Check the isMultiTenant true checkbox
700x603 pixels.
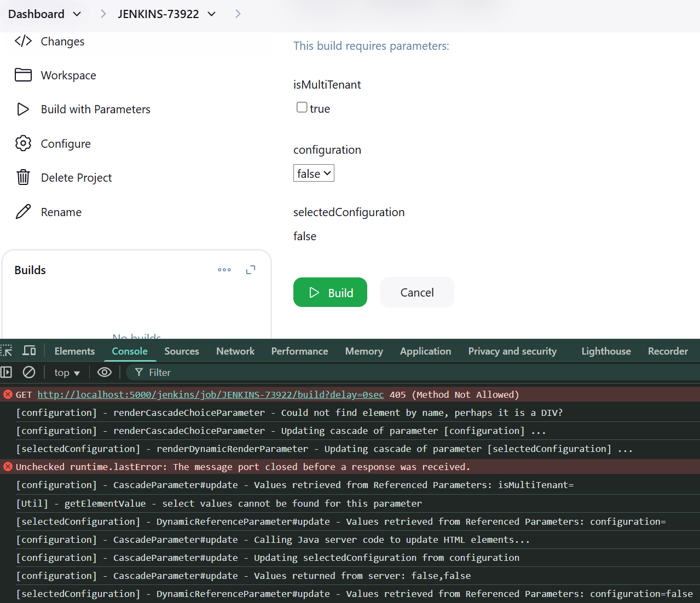click(302, 107)
